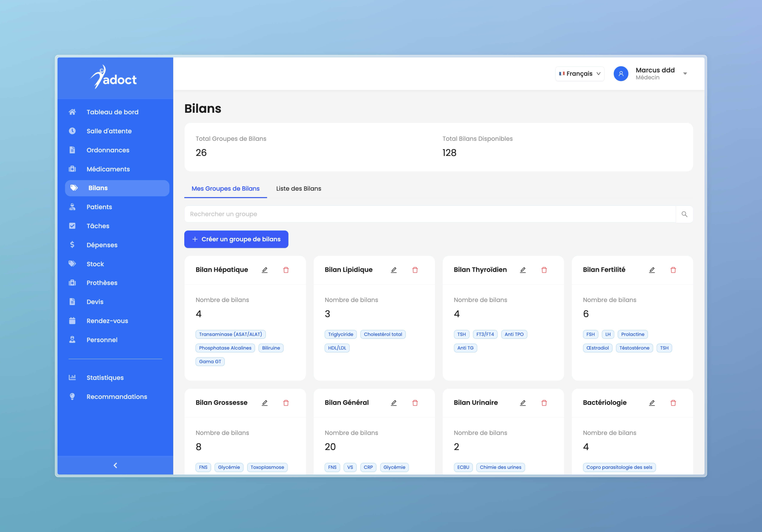762x532 pixels.
Task: Click the user avatar icon near Marcus ddd
Action: pos(621,74)
